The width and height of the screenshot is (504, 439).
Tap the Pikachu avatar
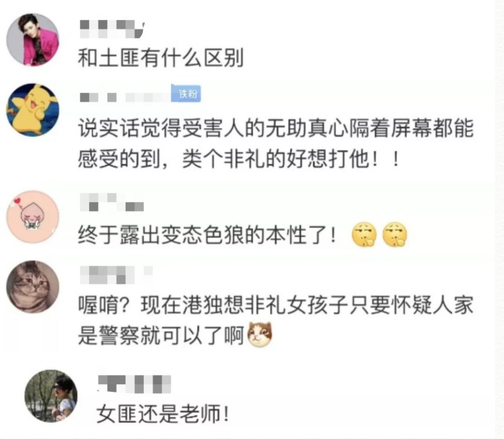[x=33, y=110]
